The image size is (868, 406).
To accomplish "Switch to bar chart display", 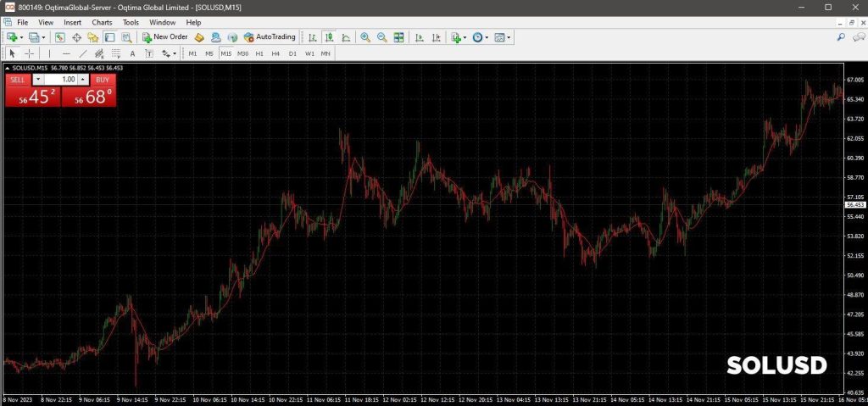I will click(x=313, y=37).
